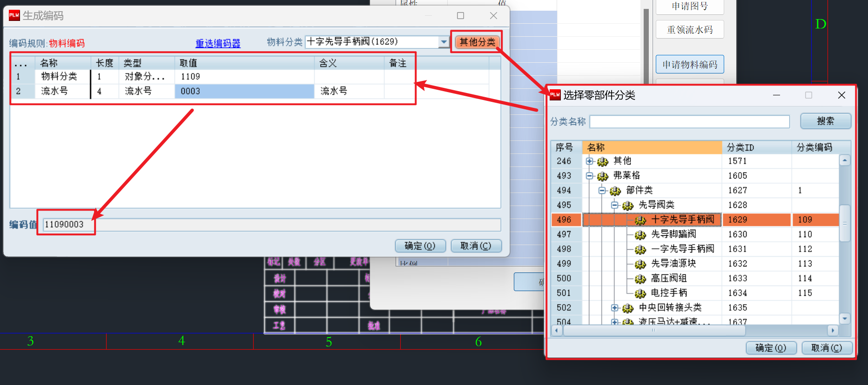Viewport: 868px width, 385px height.
Task: Click the 申请物料编码 button
Action: [x=690, y=65]
